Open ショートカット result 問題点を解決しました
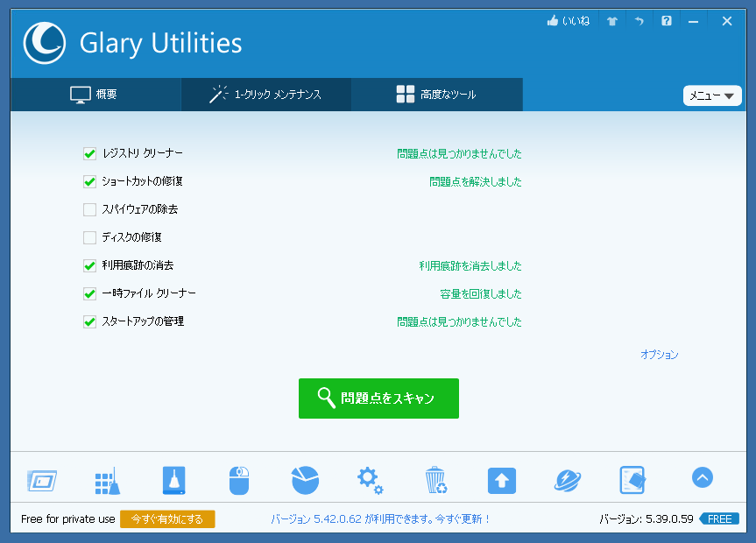Screen dimensions: 756x543 (476, 182)
